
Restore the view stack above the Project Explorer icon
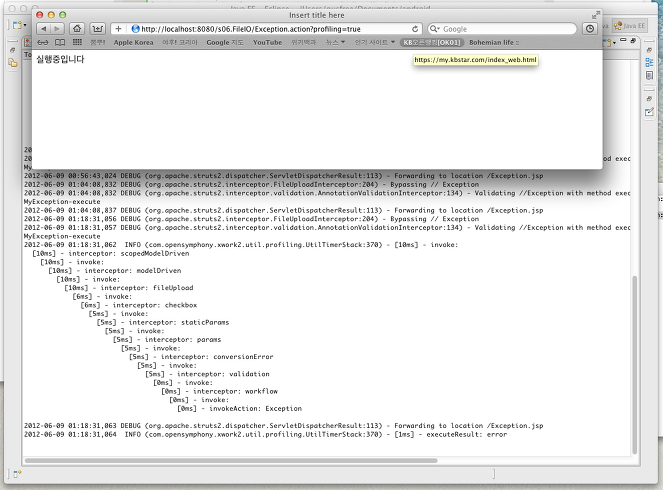[12, 50]
